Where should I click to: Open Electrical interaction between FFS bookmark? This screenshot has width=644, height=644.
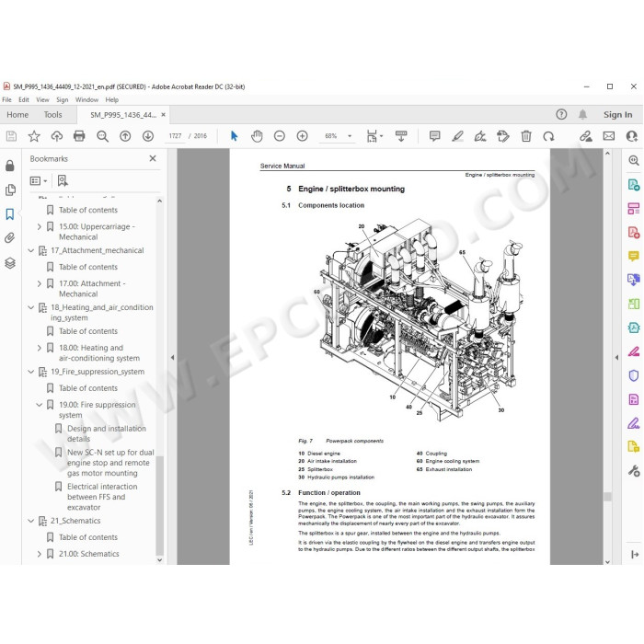point(102,497)
